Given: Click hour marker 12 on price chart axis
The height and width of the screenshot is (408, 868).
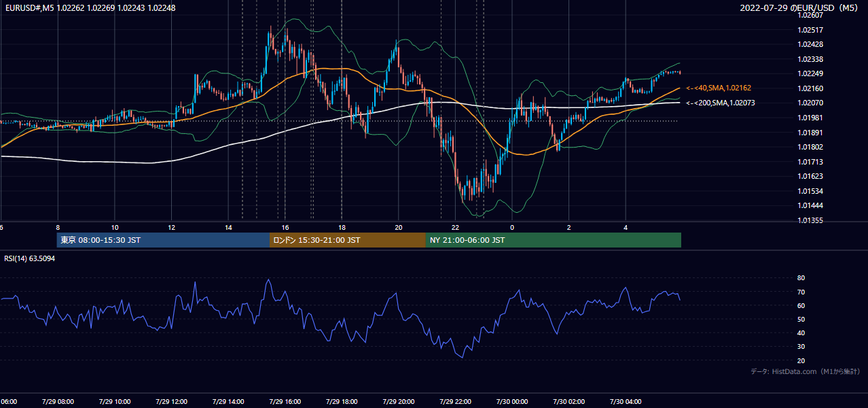Looking at the screenshot, I should (171, 227).
